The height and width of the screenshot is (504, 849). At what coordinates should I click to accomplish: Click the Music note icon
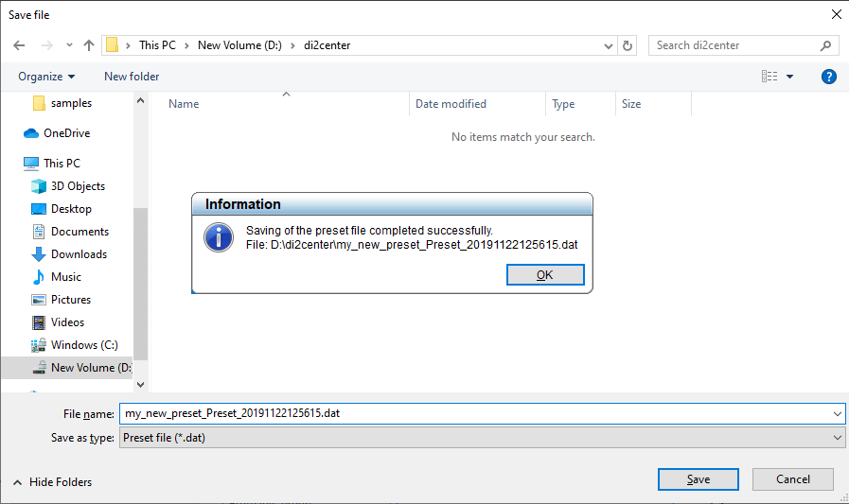click(x=39, y=277)
